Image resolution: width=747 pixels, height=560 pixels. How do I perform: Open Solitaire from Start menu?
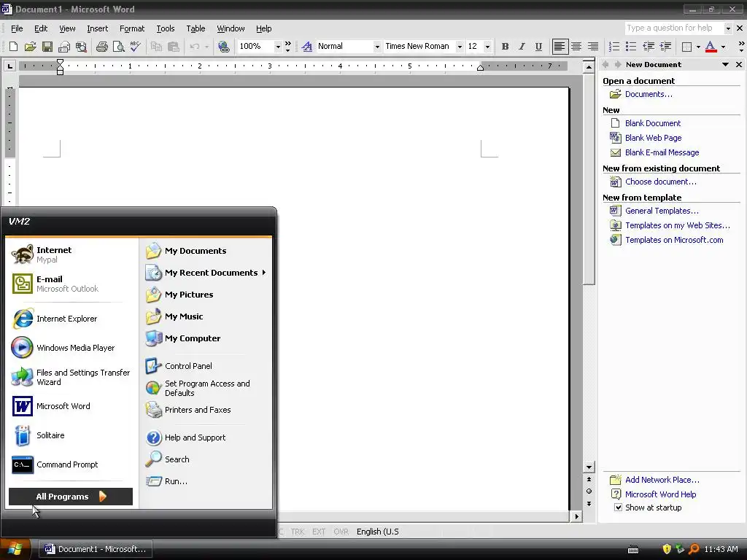[71, 435]
